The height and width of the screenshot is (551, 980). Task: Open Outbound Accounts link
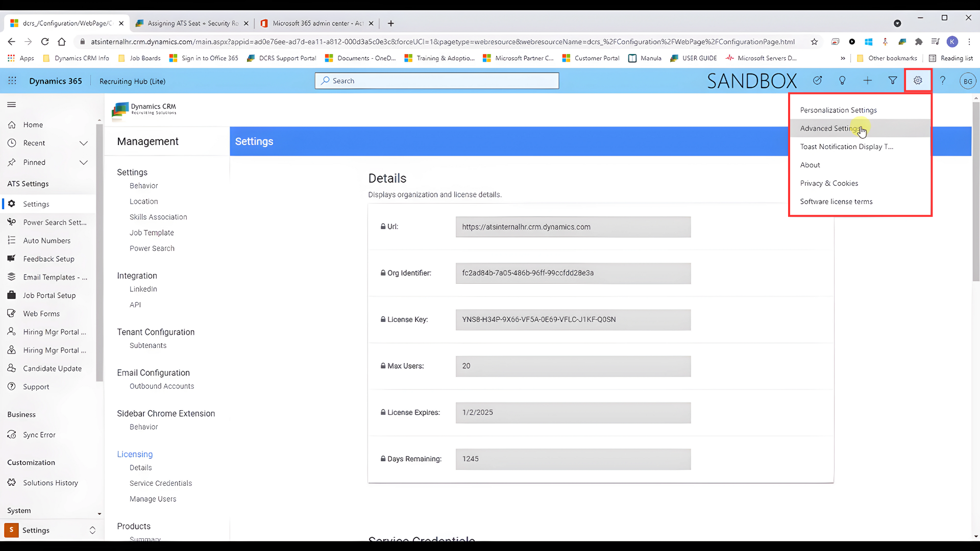pos(162,386)
